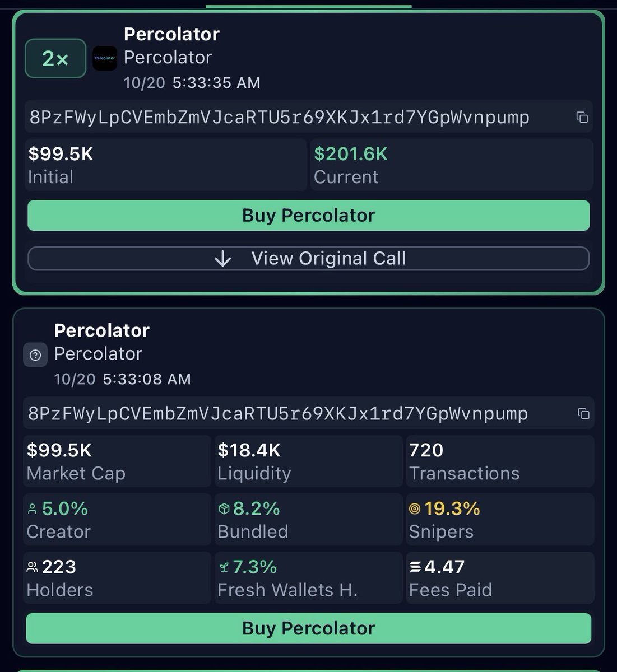617x672 pixels.
Task: Click the Bundled cube icon
Action: (x=224, y=509)
